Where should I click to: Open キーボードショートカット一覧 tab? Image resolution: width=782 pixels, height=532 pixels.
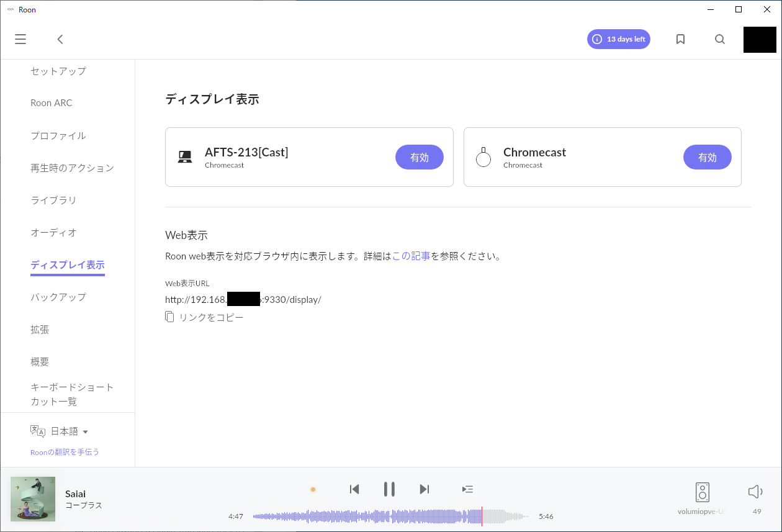pos(72,394)
